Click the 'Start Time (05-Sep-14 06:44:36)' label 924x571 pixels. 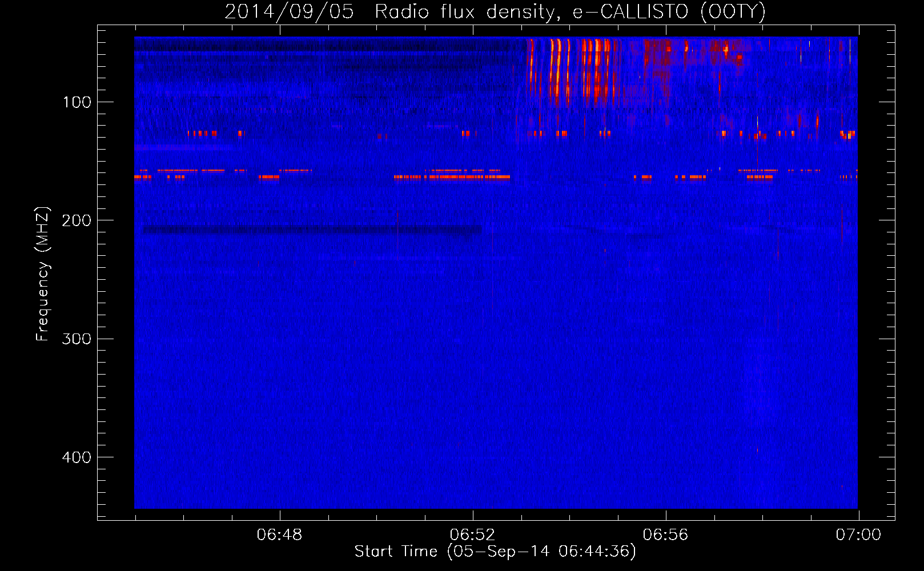click(x=495, y=552)
